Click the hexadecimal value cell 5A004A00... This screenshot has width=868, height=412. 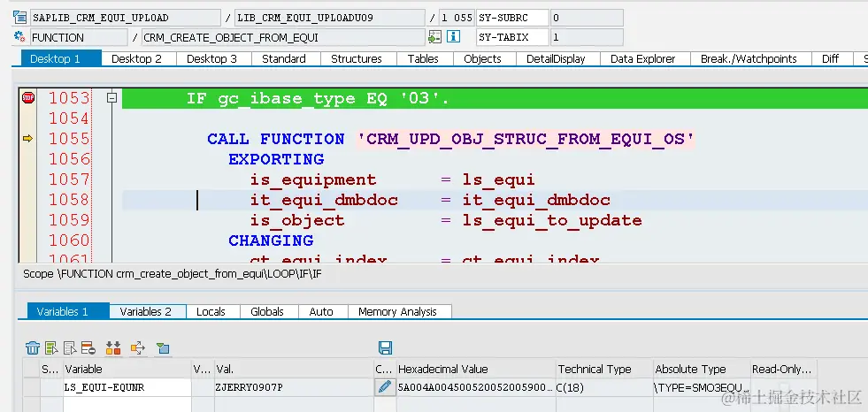(476, 387)
